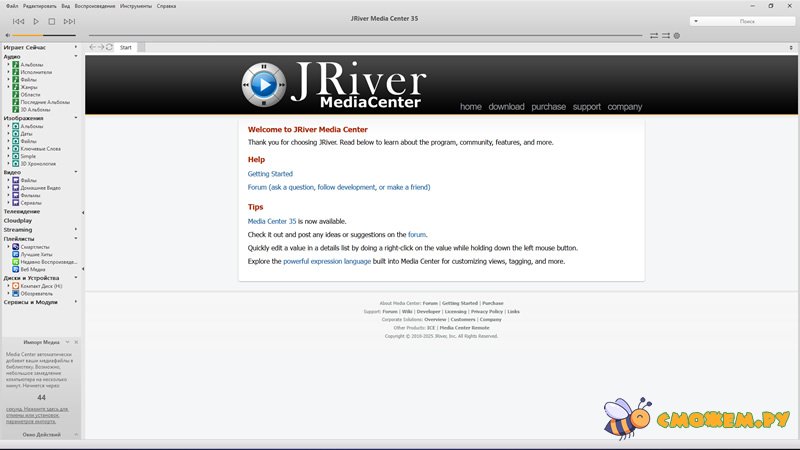The width and height of the screenshot is (800, 450).
Task: Click the Play button in transport controls
Action: tap(36, 21)
